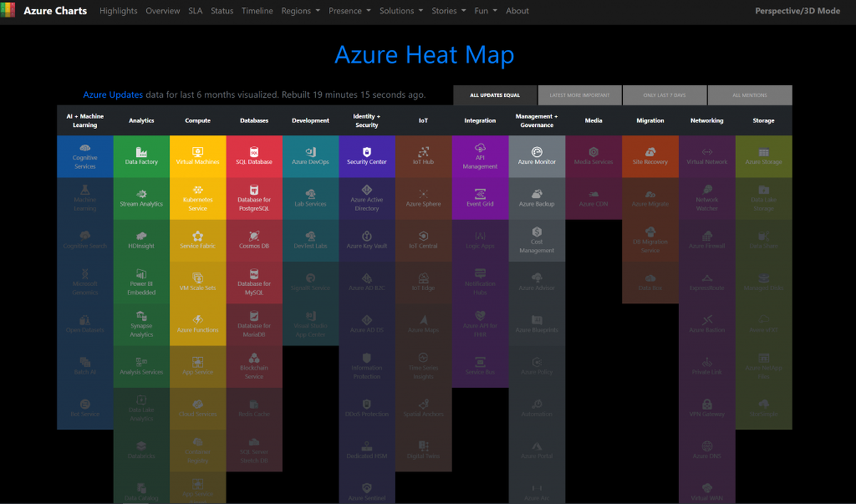
Task: Click the Azure Functions tile
Action: tap(198, 324)
